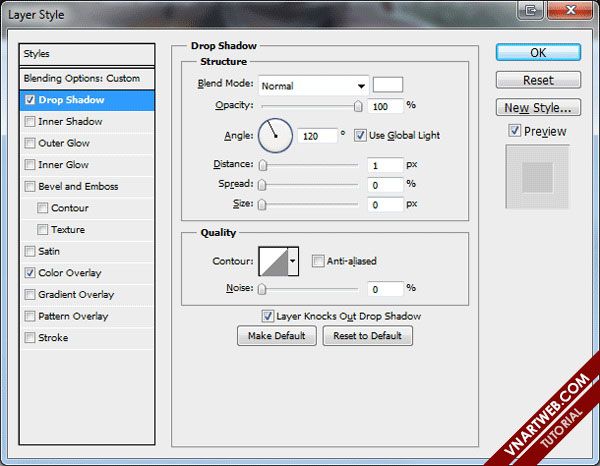Click the Contour curve thumbnail
Screen dimensions: 600x466
[273, 262]
